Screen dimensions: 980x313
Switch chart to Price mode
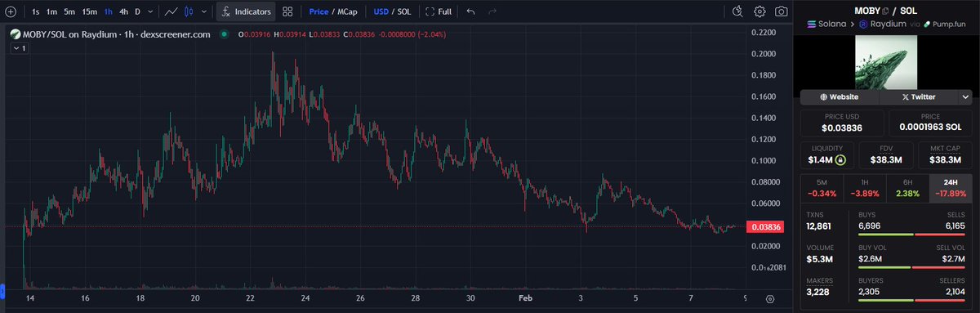click(x=318, y=11)
